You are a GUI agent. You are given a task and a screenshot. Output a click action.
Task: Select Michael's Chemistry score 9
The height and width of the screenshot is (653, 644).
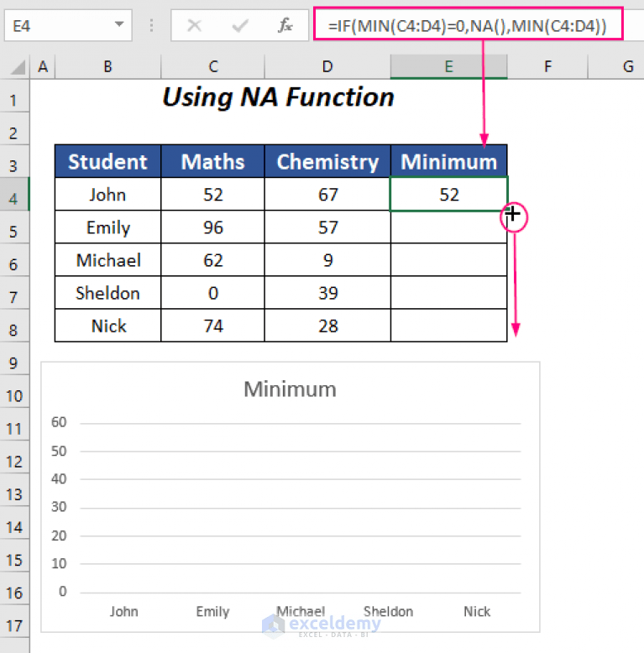[327, 260]
